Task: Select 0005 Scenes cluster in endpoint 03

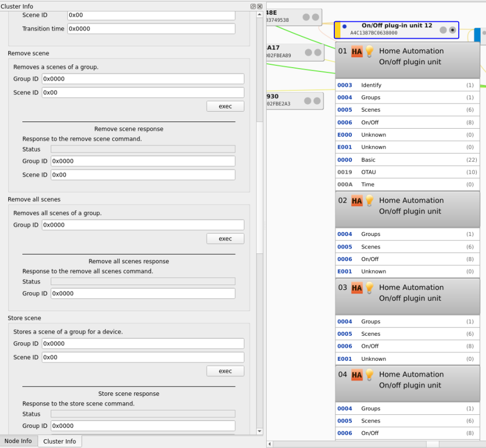Action: (407, 334)
